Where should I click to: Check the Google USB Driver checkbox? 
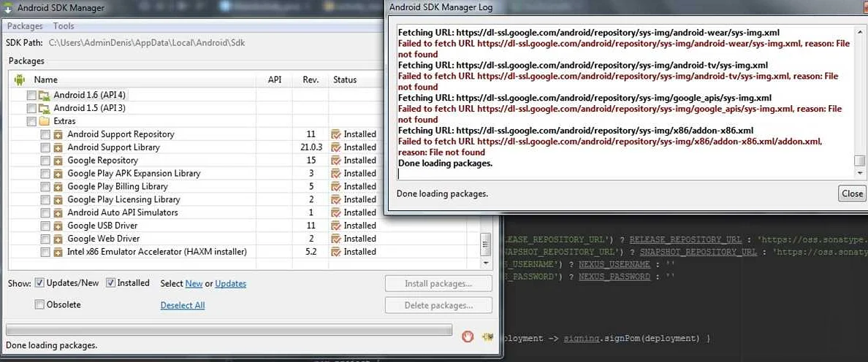click(x=45, y=226)
